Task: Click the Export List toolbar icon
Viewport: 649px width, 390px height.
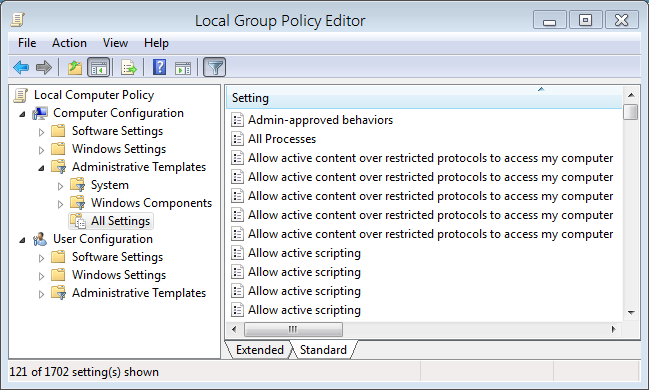Action: click(x=128, y=67)
